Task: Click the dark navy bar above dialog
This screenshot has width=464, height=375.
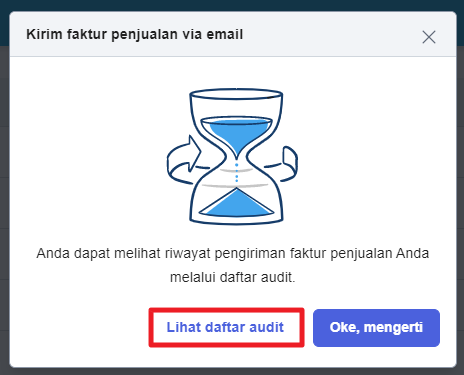Action: [232, 5]
